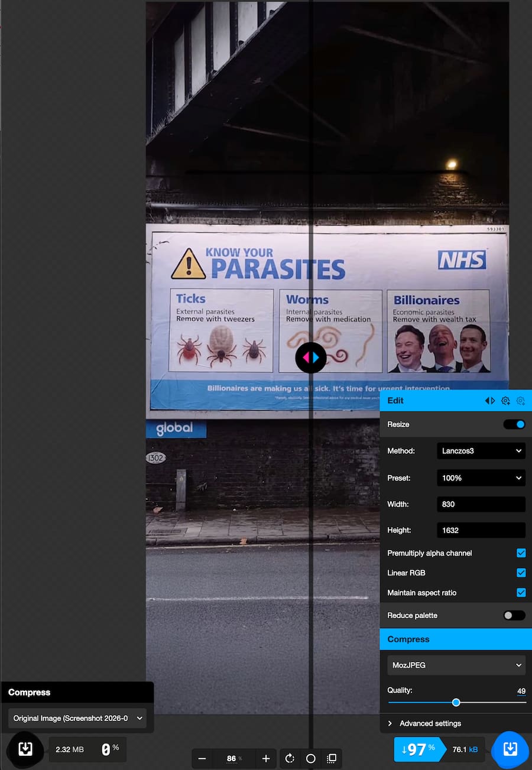The image size is (532, 770).
Task: Click the zoom in plus button
Action: click(x=266, y=758)
